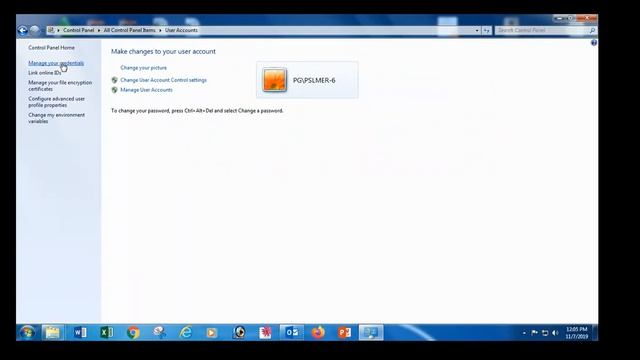The height and width of the screenshot is (360, 640).
Task: Expand arrow after All Control Panel Items
Action: pyautogui.click(x=160, y=30)
